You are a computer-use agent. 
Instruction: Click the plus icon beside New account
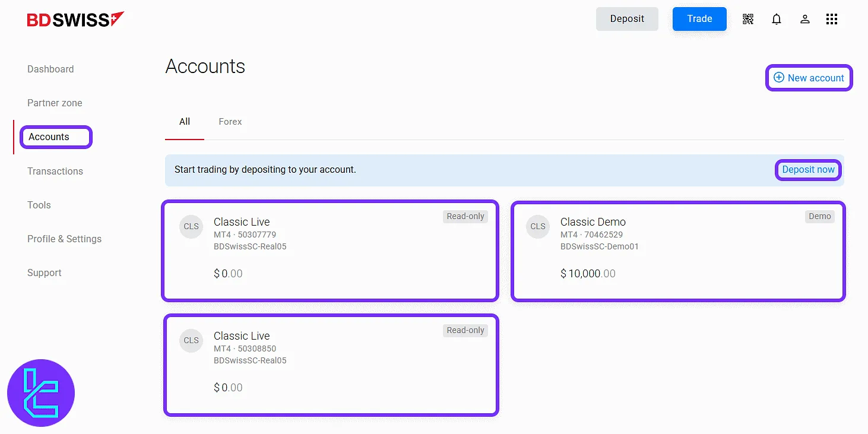[779, 78]
